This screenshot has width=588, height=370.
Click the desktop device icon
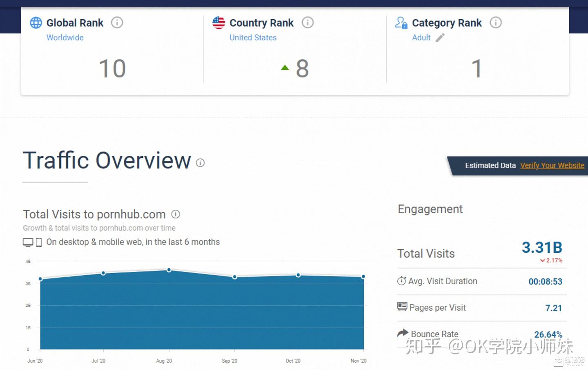tap(28, 242)
